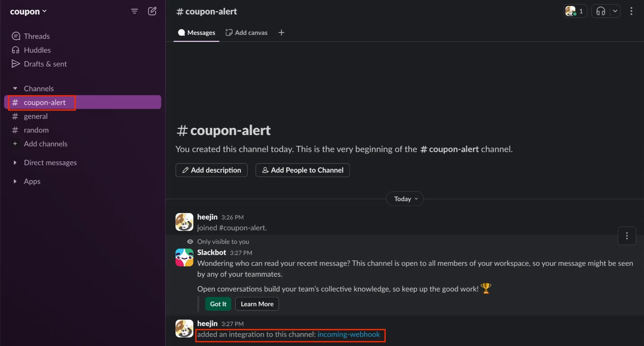The image size is (644, 346).
Task: Collapse the Channels section
Action: [15, 88]
